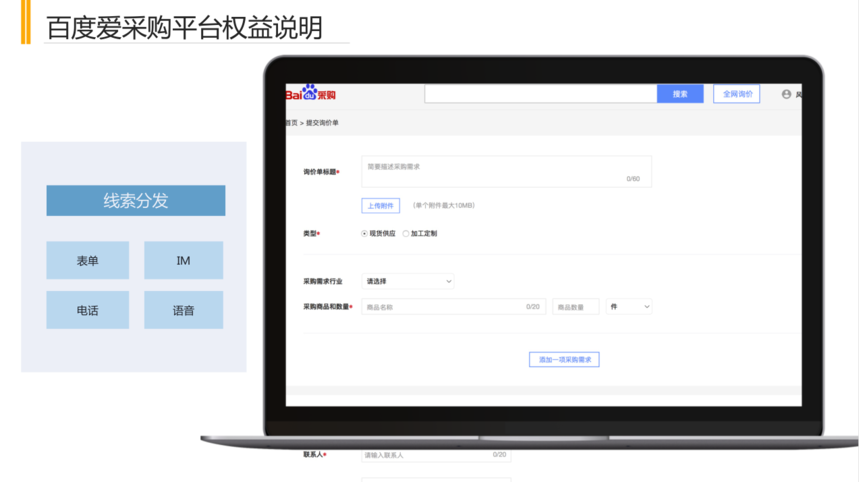This screenshot has width=859, height=482.
Task: Select the 电话 tile
Action: point(88,310)
